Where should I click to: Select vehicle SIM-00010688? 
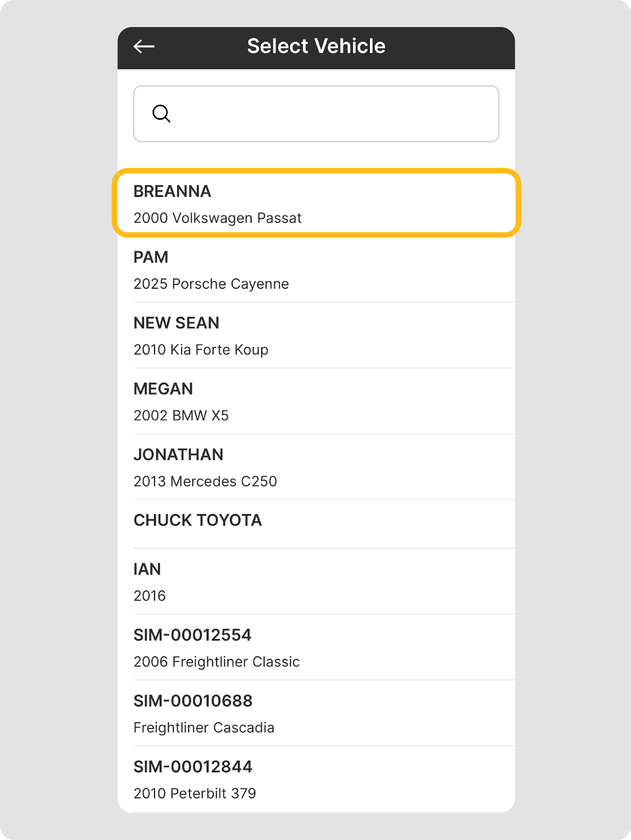tap(193, 701)
